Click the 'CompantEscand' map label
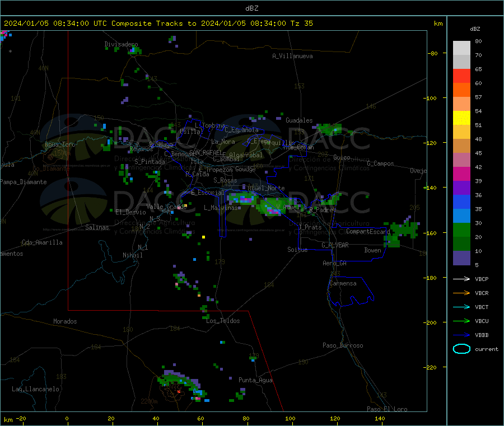The image size is (504, 426). tap(368, 231)
